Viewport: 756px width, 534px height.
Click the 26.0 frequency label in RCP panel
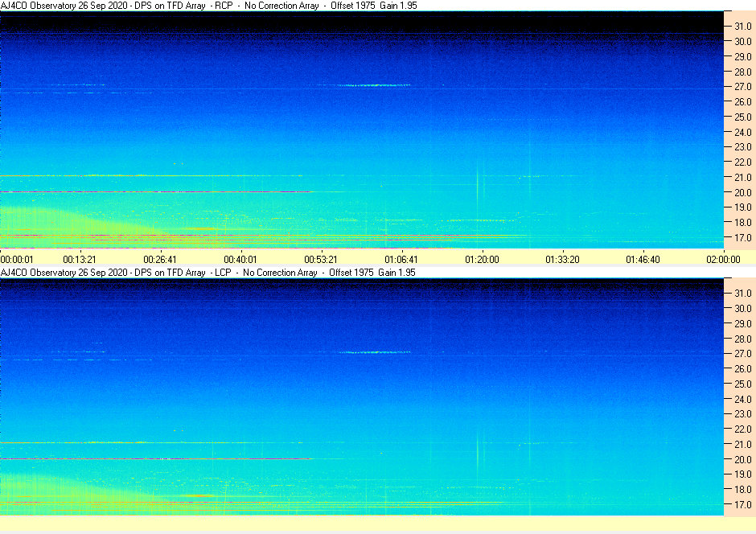743,101
